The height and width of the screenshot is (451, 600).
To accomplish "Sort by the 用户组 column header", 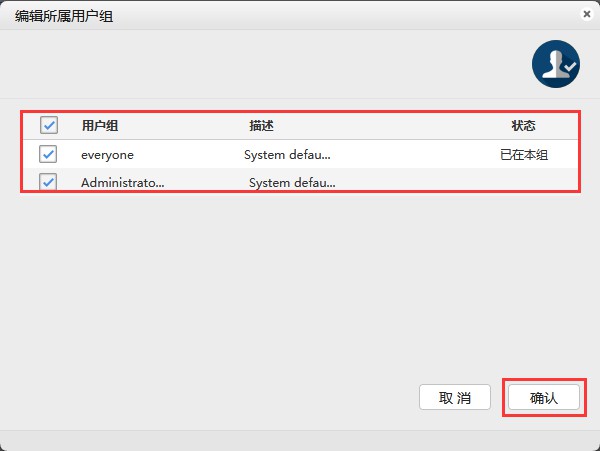I will [x=100, y=126].
